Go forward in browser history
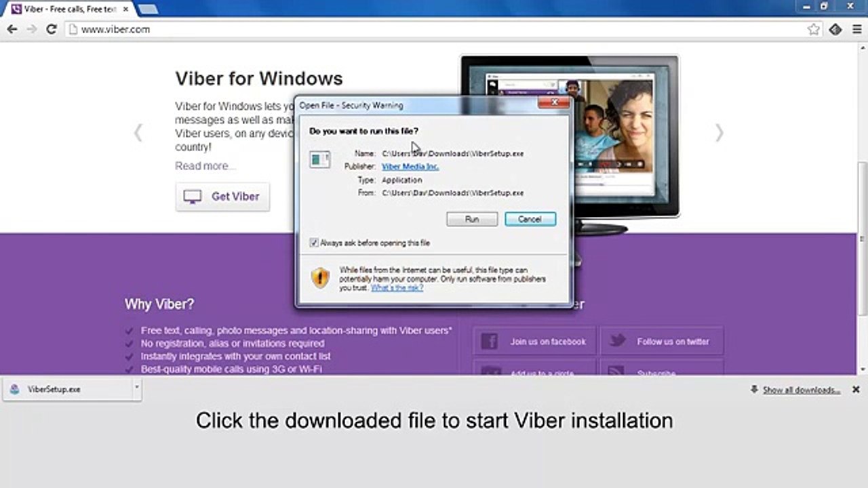 (31, 29)
